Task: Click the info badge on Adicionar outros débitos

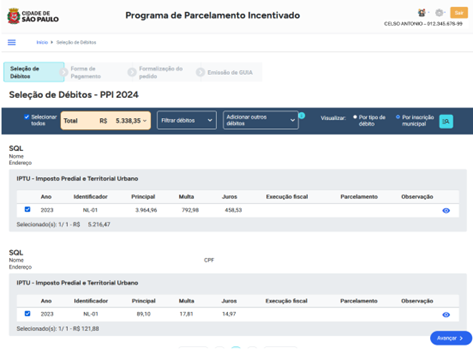Action: pyautogui.click(x=302, y=116)
